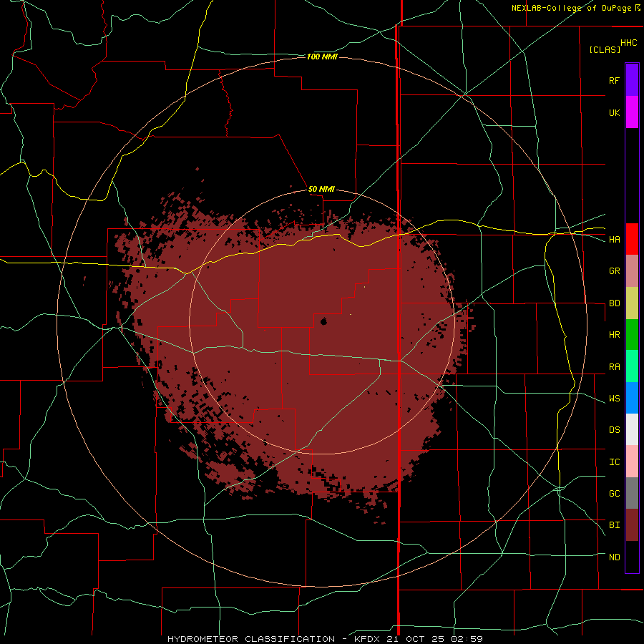Click the black radar site dot at center
This screenshot has width=644, height=644.
pyautogui.click(x=323, y=321)
